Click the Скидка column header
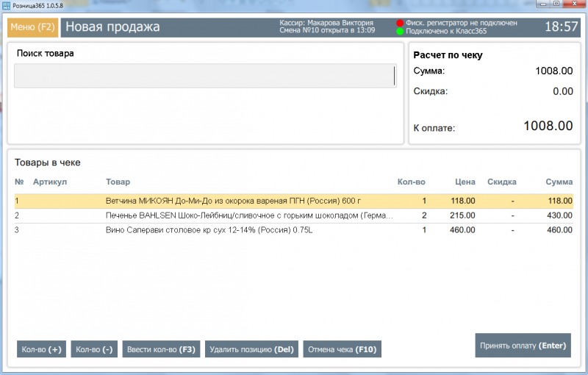 coord(502,182)
